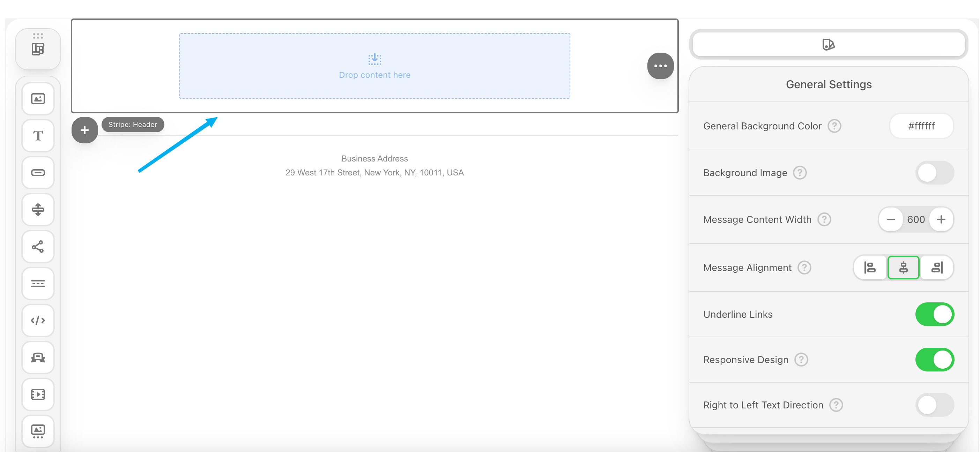Click the plus button to add stripe

click(x=84, y=130)
